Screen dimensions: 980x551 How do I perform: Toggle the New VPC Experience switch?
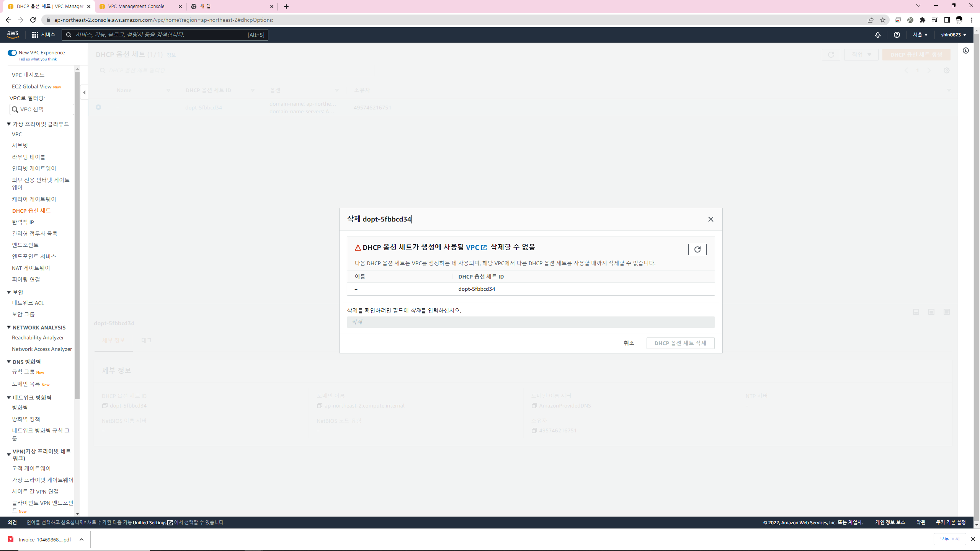point(12,53)
